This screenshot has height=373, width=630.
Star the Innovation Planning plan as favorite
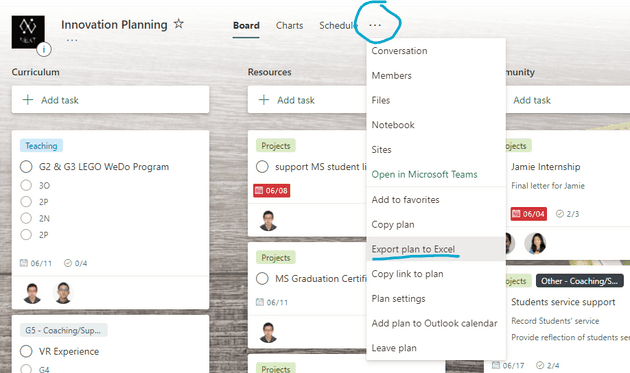point(178,24)
